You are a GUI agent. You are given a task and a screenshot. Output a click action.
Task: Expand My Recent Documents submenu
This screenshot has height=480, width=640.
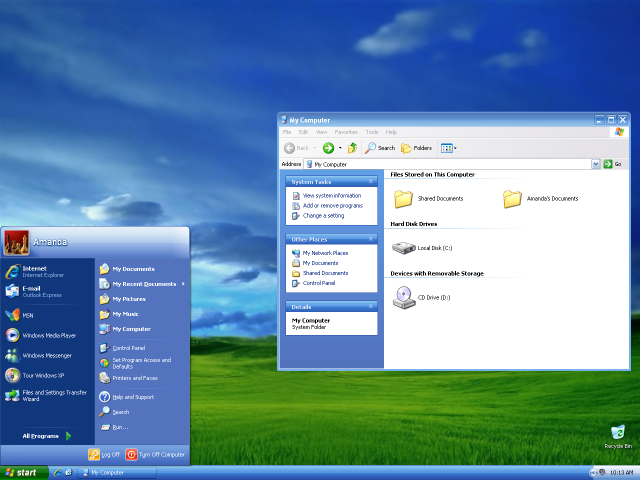pos(143,284)
